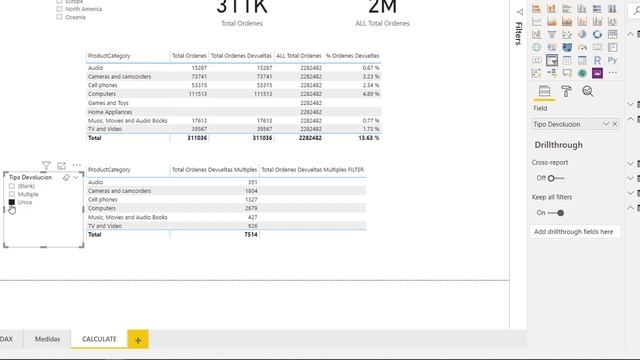Image resolution: width=640 pixels, height=360 pixels.
Task: Add a new report page
Action: coord(138,339)
